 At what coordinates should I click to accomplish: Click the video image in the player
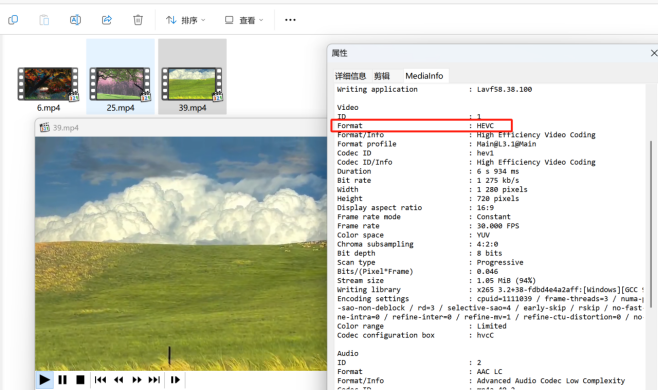pos(181,254)
